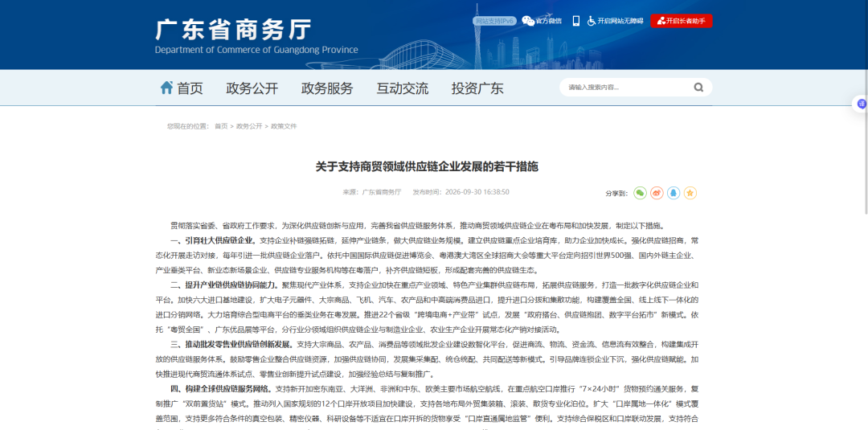Click the mobile phone icon in header
The height and width of the screenshot is (430, 868).
576,21
